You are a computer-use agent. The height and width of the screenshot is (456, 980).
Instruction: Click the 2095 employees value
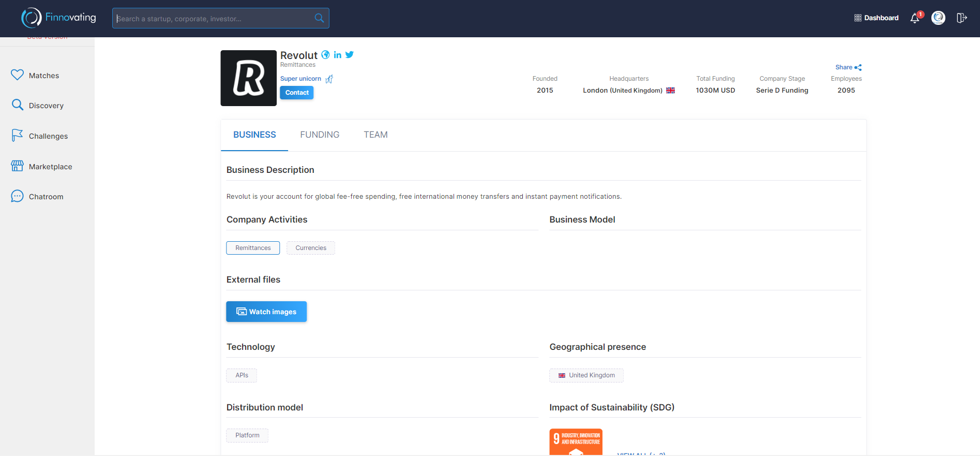coord(846,90)
